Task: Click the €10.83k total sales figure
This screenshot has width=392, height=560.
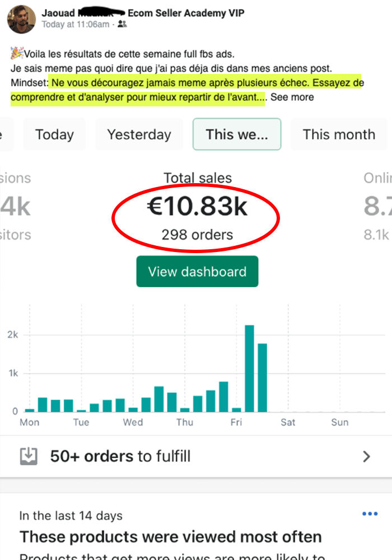Action: pos(197,207)
